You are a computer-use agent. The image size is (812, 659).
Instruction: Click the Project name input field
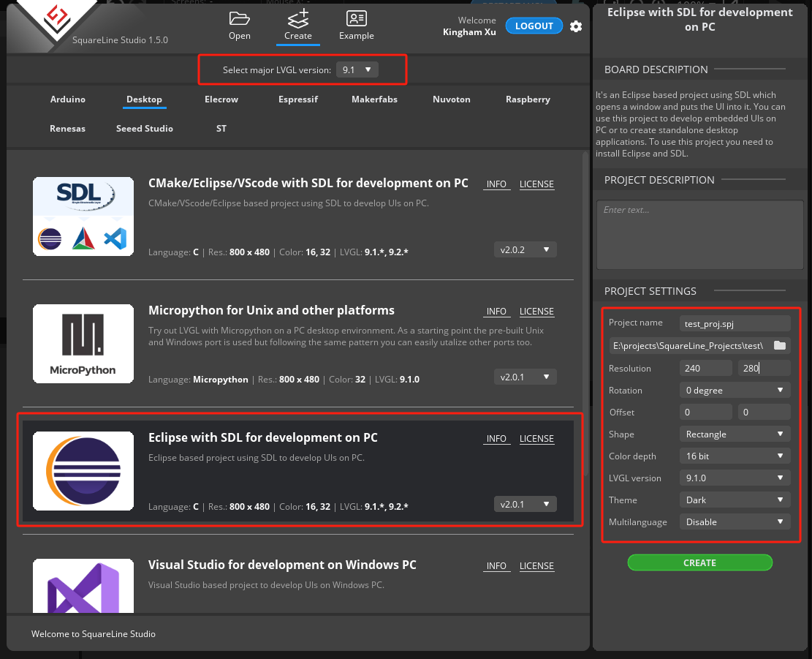734,323
